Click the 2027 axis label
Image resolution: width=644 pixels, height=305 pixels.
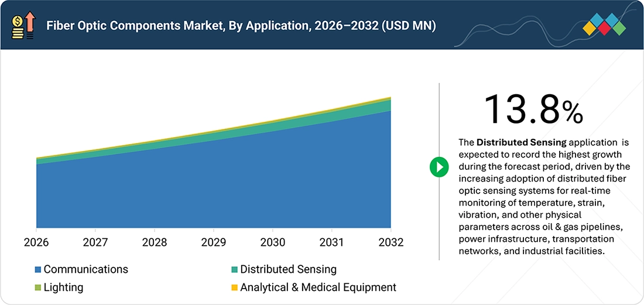tap(95, 242)
